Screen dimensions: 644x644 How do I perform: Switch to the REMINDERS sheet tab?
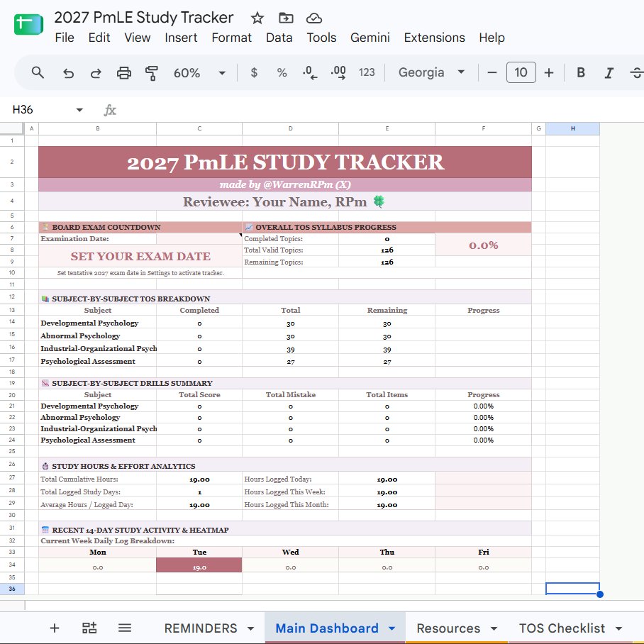[201, 628]
